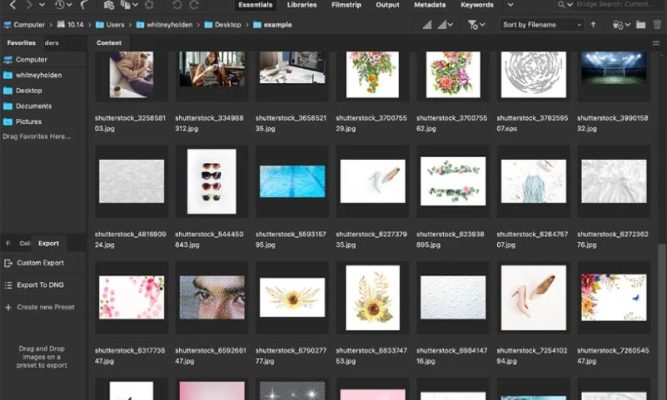This screenshot has height=400, width=667.
Task: Click the Export To DNG preset icon
Action: click(x=8, y=286)
